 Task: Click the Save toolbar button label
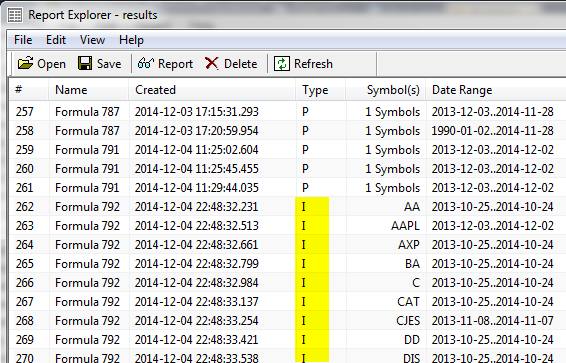(109, 64)
